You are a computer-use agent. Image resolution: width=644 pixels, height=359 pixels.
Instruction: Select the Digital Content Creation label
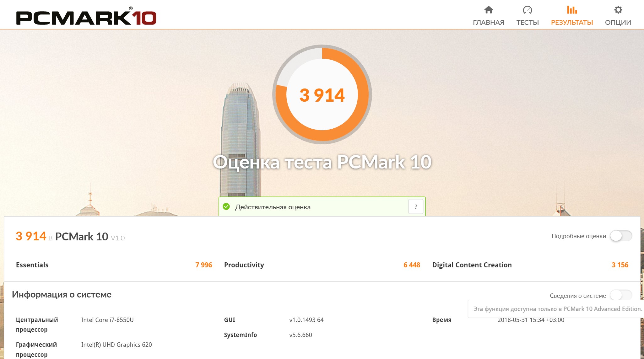coord(472,265)
